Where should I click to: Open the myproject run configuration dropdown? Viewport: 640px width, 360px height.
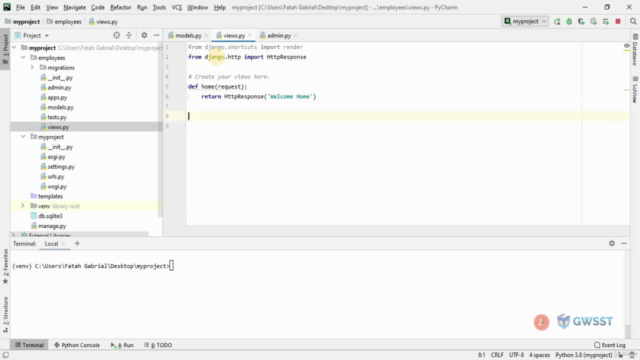tap(525, 21)
